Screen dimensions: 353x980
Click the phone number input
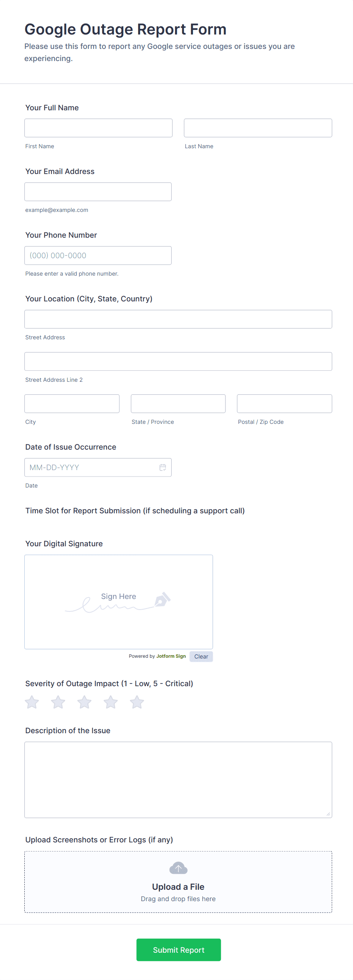(98, 255)
